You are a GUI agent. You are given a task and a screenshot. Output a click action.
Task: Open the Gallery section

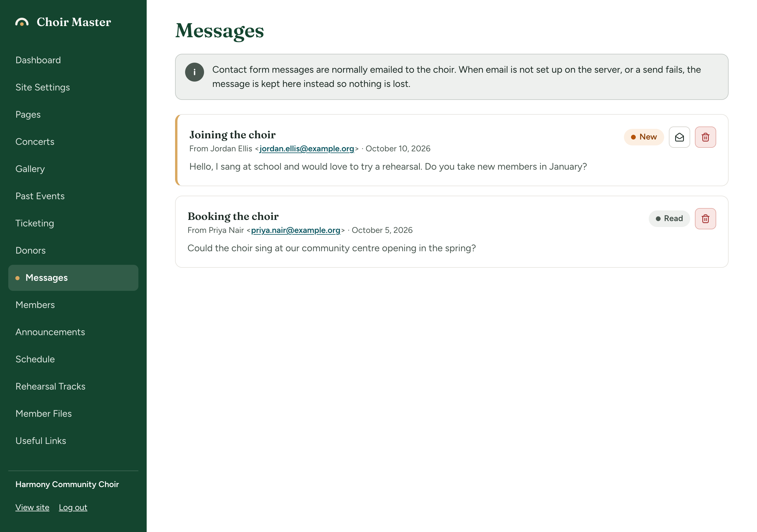coord(73,169)
